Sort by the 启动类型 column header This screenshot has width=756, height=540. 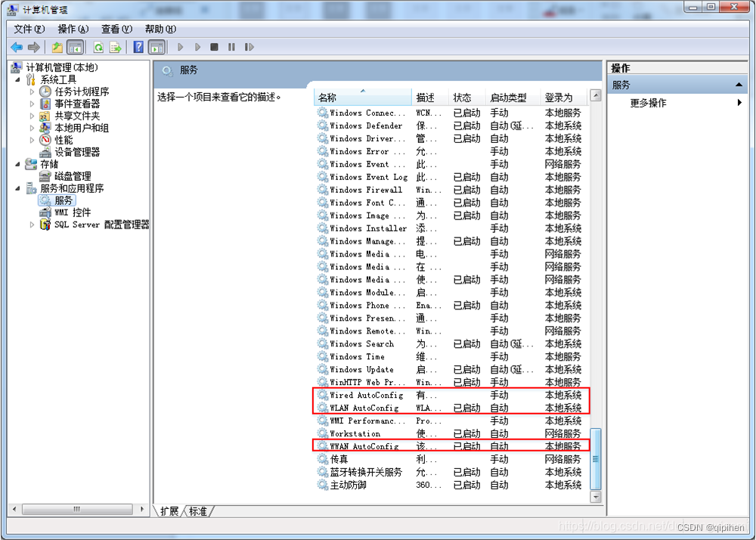click(x=513, y=98)
